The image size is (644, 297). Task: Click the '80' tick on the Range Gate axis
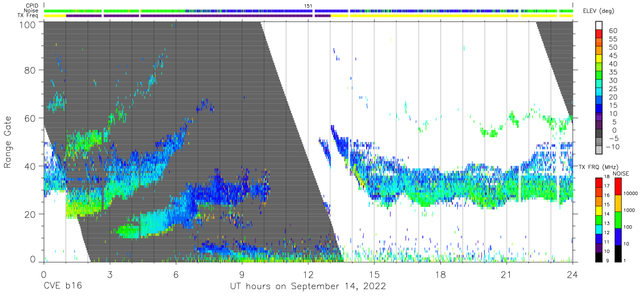(x=30, y=70)
